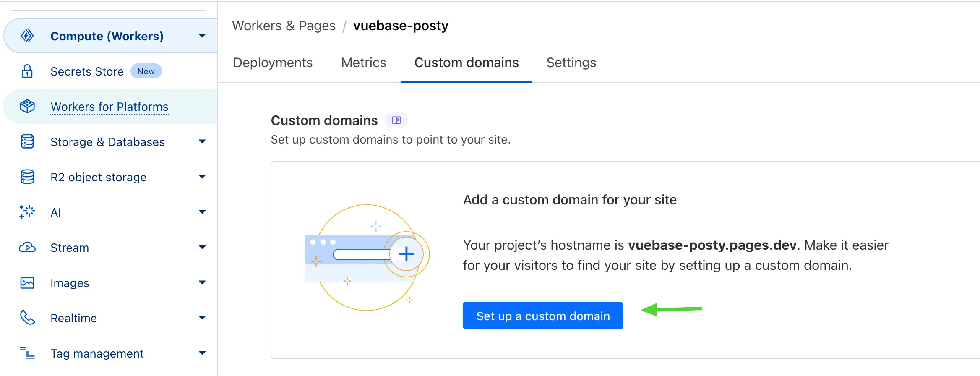Image resolution: width=980 pixels, height=376 pixels.
Task: Select the Custom domains tab
Action: pyautogui.click(x=467, y=63)
